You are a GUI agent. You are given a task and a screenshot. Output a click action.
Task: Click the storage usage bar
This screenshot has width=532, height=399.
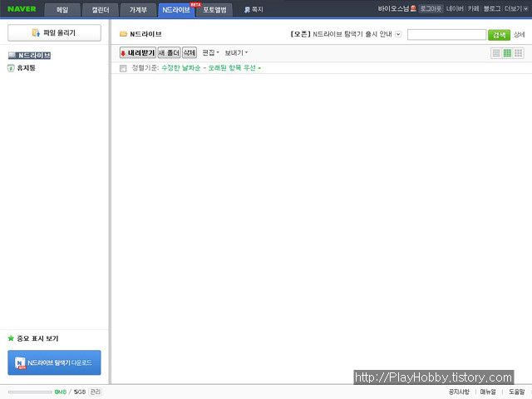pyautogui.click(x=30, y=392)
